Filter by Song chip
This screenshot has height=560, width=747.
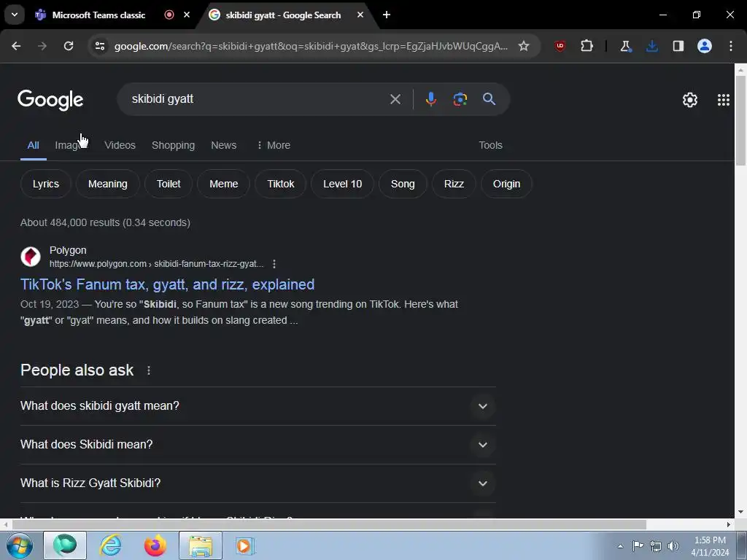[x=403, y=184]
